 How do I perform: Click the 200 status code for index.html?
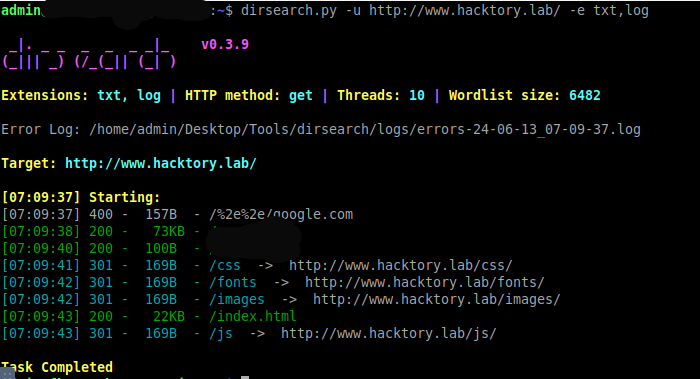(x=101, y=317)
